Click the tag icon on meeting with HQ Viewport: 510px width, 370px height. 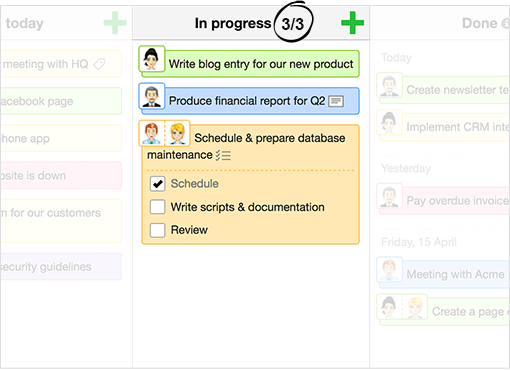click(99, 64)
